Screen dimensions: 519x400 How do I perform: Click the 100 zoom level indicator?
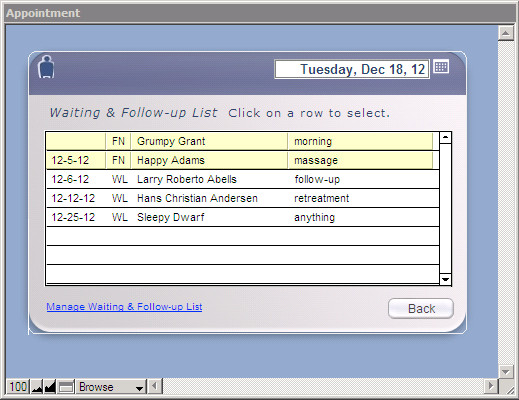tap(18, 387)
